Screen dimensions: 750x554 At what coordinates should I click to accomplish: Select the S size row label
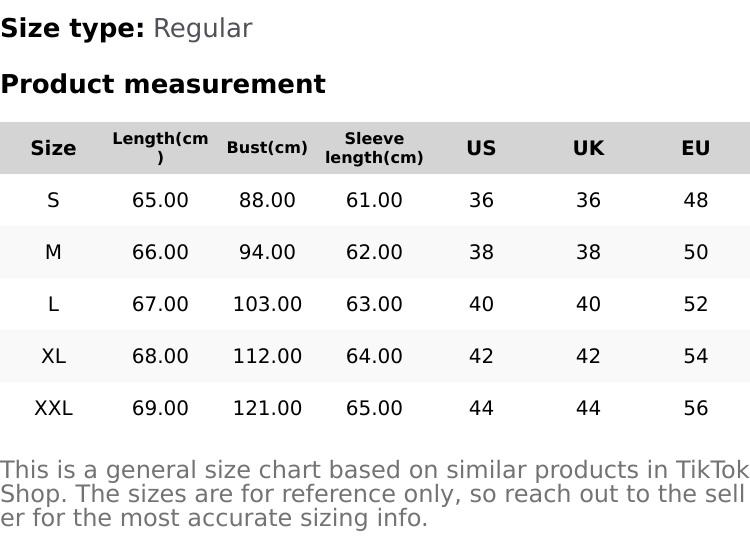click(53, 200)
